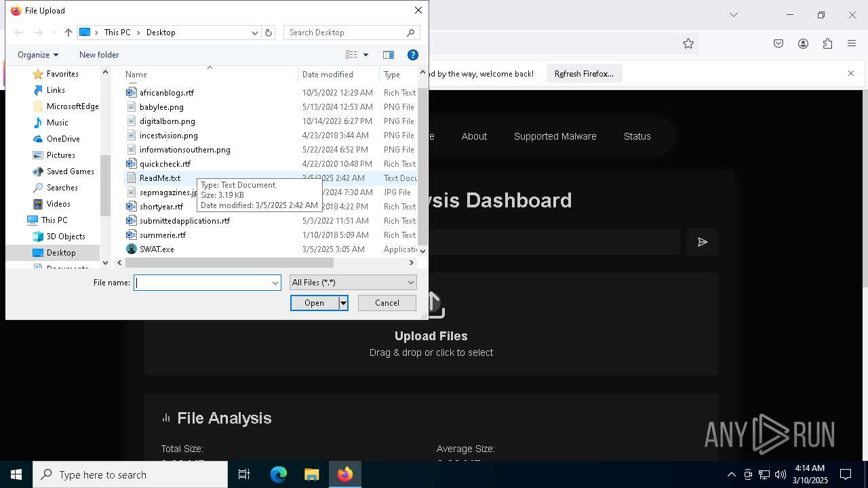Sort files by the Name column

point(136,75)
